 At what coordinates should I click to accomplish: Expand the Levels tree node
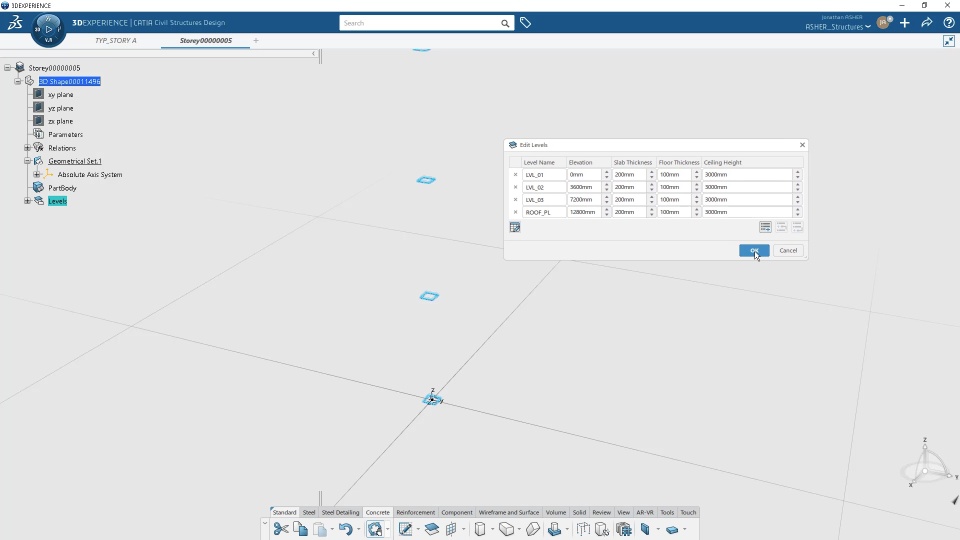[x=27, y=201]
